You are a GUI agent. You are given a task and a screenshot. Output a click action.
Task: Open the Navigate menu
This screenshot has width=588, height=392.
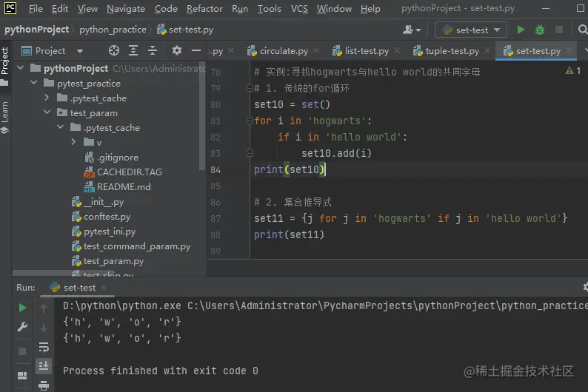pyautogui.click(x=126, y=9)
